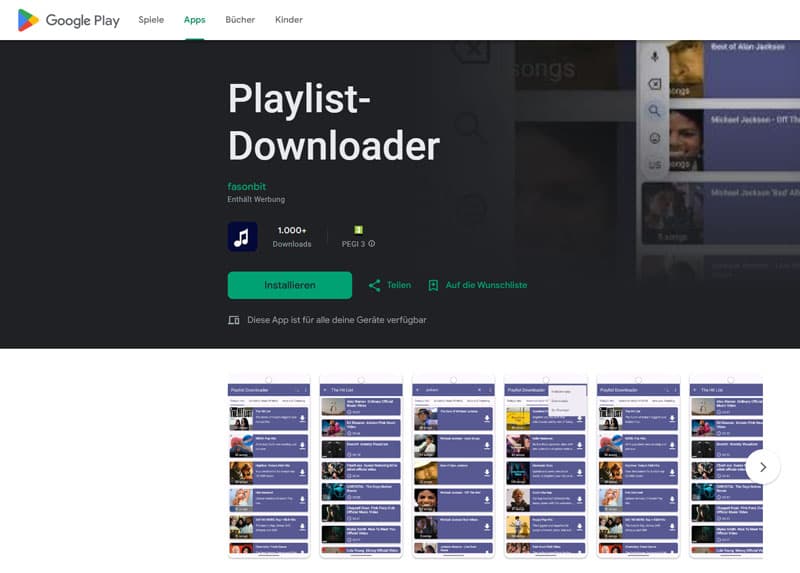Open the fourth screenshot with the popup menu
The width and height of the screenshot is (800, 573).
point(546,467)
